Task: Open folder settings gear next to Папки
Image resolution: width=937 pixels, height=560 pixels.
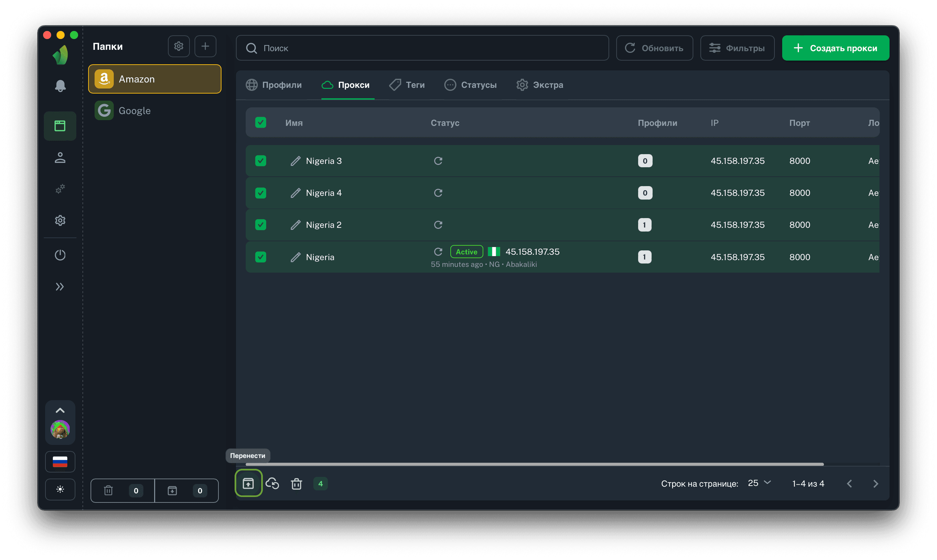Action: tap(178, 46)
